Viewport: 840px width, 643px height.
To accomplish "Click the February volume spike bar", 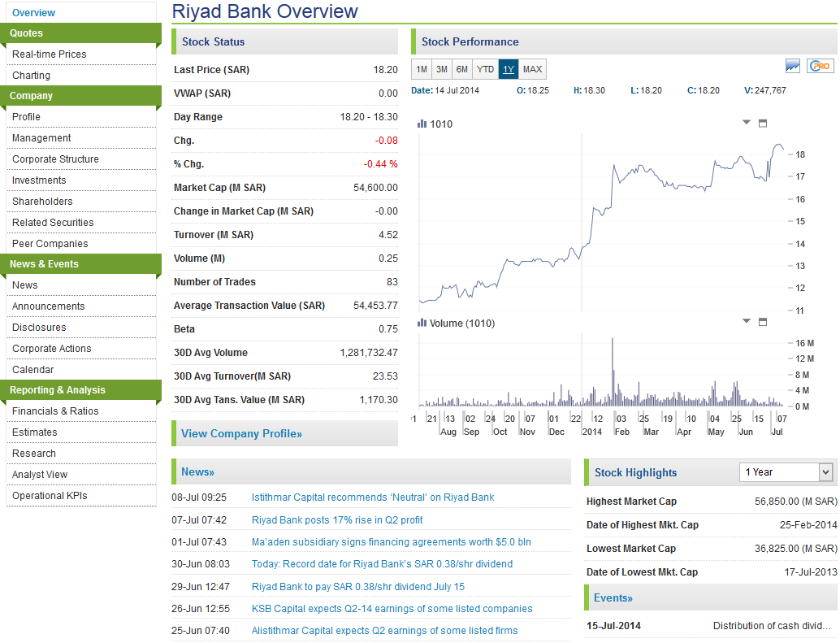I will pyautogui.click(x=613, y=371).
